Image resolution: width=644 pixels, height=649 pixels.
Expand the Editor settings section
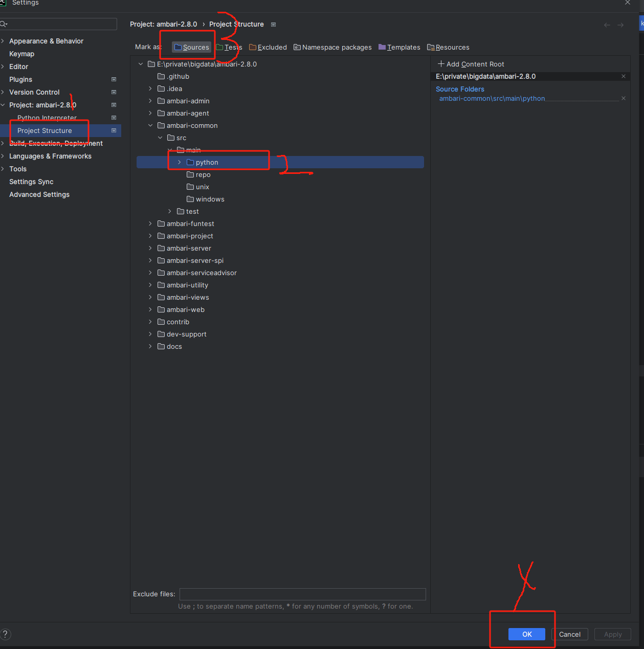(3, 66)
